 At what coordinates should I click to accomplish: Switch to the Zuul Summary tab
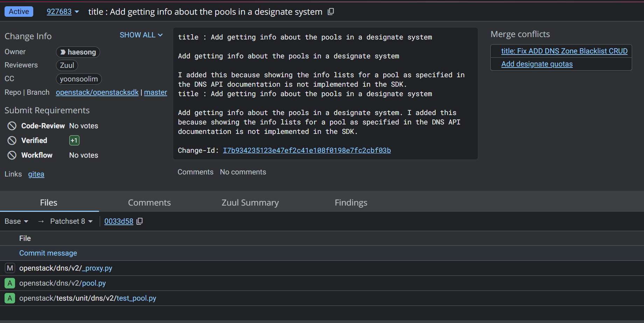click(x=250, y=203)
